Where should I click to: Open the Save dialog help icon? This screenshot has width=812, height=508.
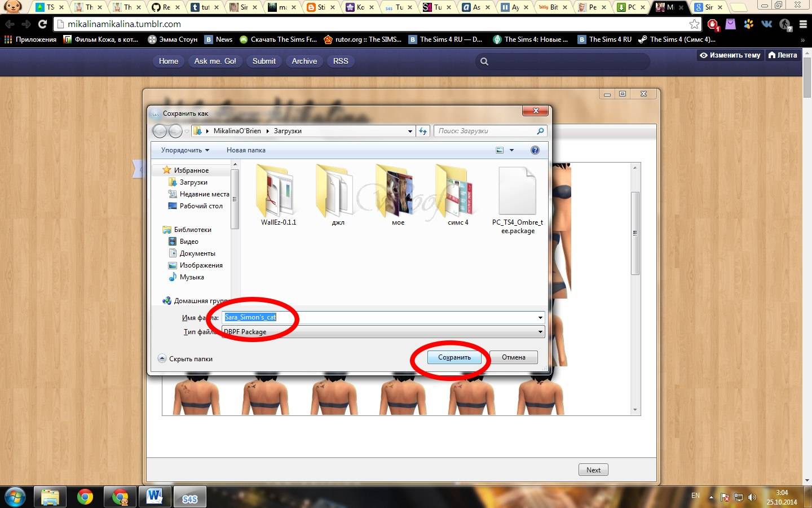click(x=535, y=150)
